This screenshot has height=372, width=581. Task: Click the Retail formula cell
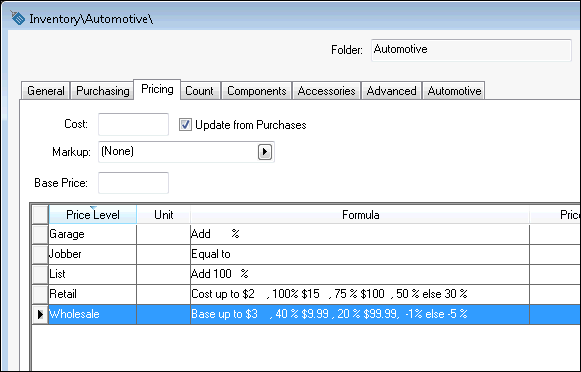point(360,294)
